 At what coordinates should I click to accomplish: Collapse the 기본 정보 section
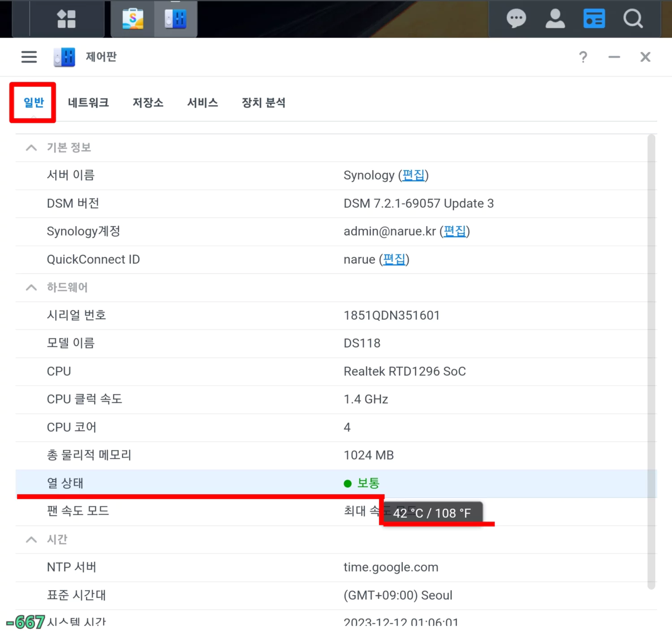[x=31, y=148]
